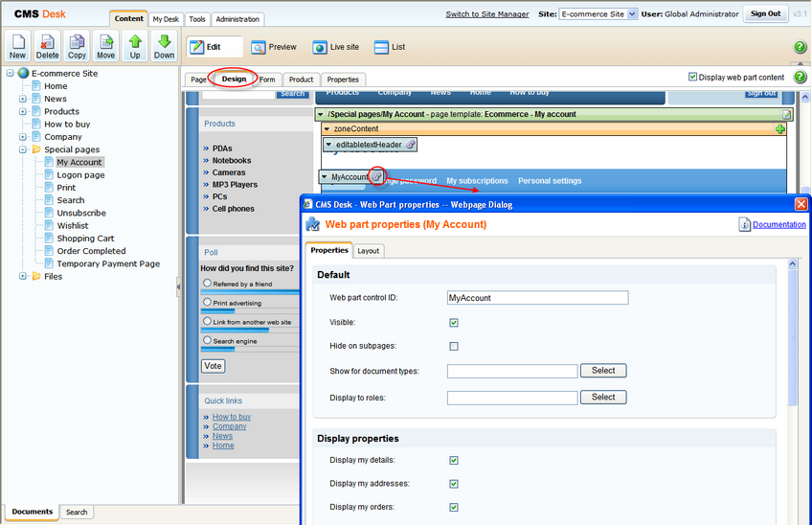
Task: Open the green help icon at top right
Action: [801, 47]
